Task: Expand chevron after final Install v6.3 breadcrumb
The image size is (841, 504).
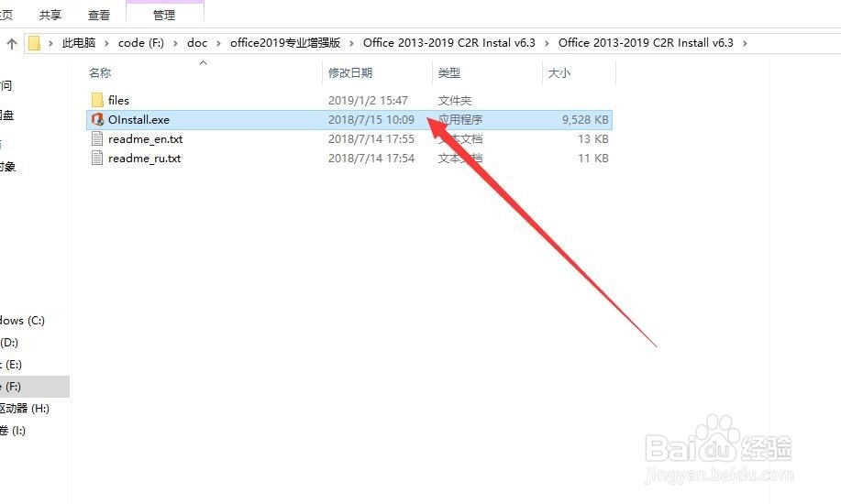Action: click(745, 43)
